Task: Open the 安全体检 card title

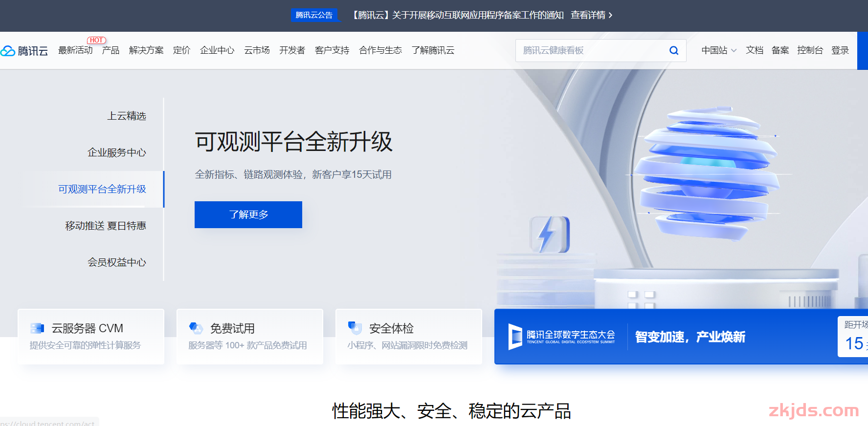Action: click(x=391, y=328)
